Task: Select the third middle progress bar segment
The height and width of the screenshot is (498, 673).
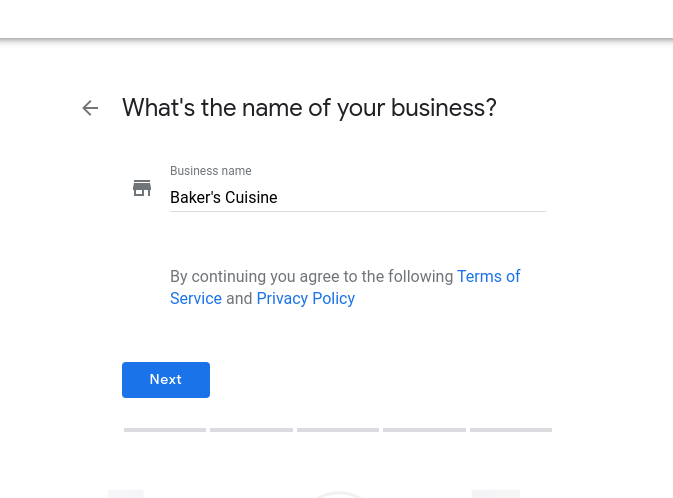Action: pos(338,430)
